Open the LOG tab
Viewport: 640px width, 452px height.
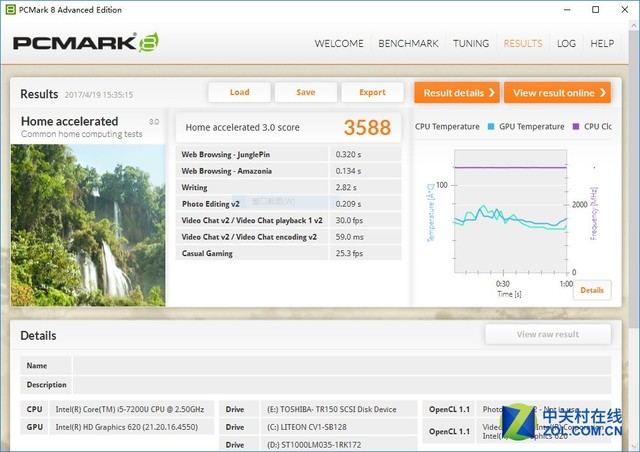(566, 43)
